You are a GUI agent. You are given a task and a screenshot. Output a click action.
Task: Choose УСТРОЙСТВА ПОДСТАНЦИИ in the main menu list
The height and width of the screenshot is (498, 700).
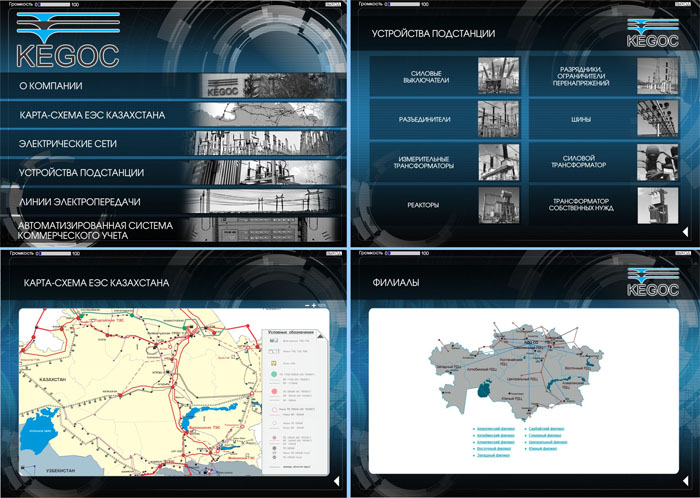(173, 172)
